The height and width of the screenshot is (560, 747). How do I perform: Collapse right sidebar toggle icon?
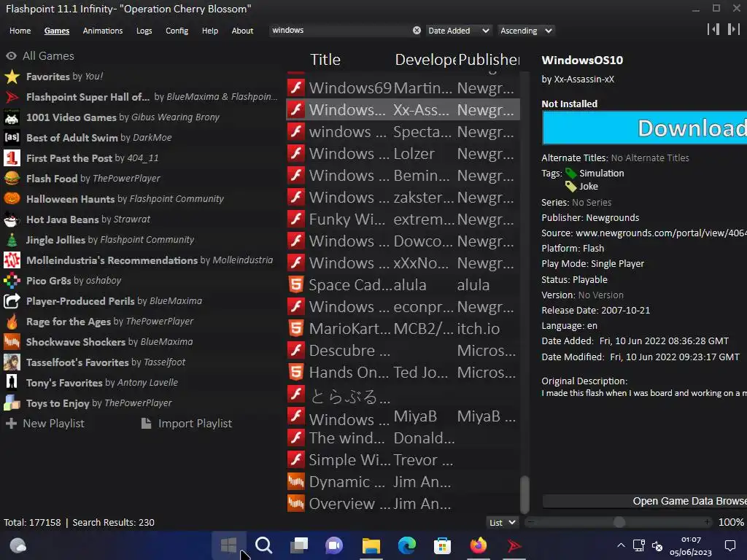pyautogui.click(x=734, y=29)
